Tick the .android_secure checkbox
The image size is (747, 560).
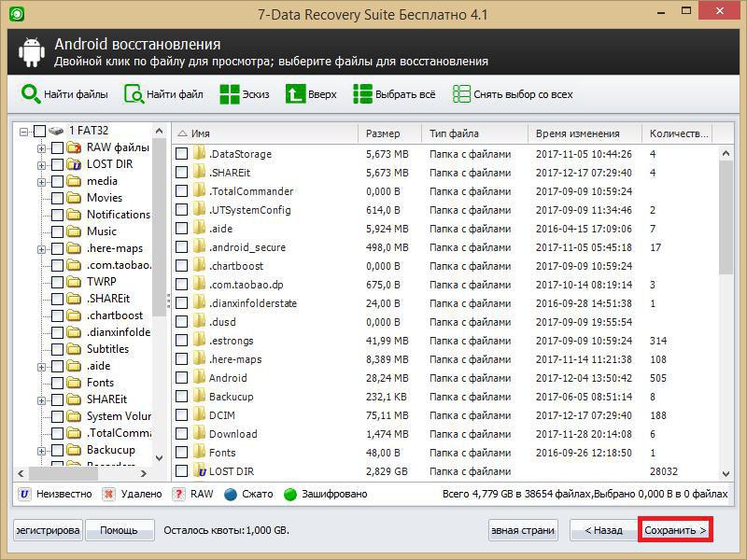(x=181, y=246)
